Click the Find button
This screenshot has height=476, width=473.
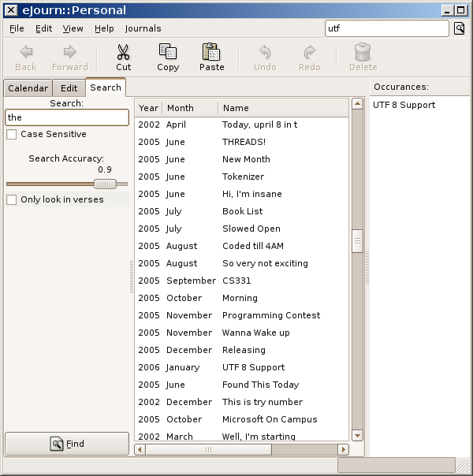pos(67,444)
